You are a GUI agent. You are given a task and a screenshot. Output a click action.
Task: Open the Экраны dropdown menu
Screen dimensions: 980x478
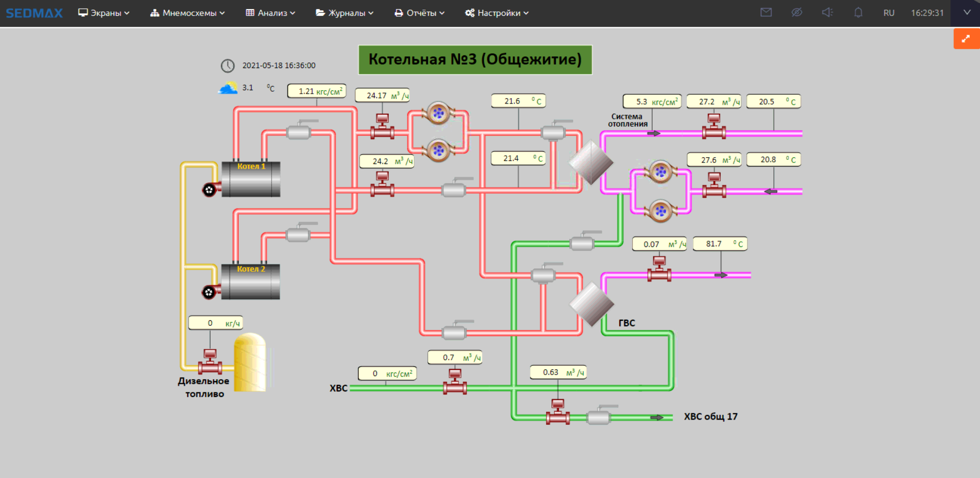103,13
